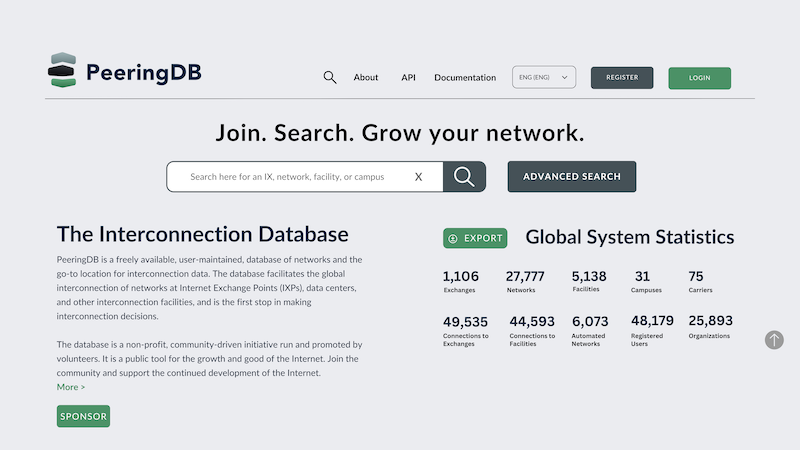Select the 75 Carriers statistic
800x450 pixels.
tap(700, 281)
